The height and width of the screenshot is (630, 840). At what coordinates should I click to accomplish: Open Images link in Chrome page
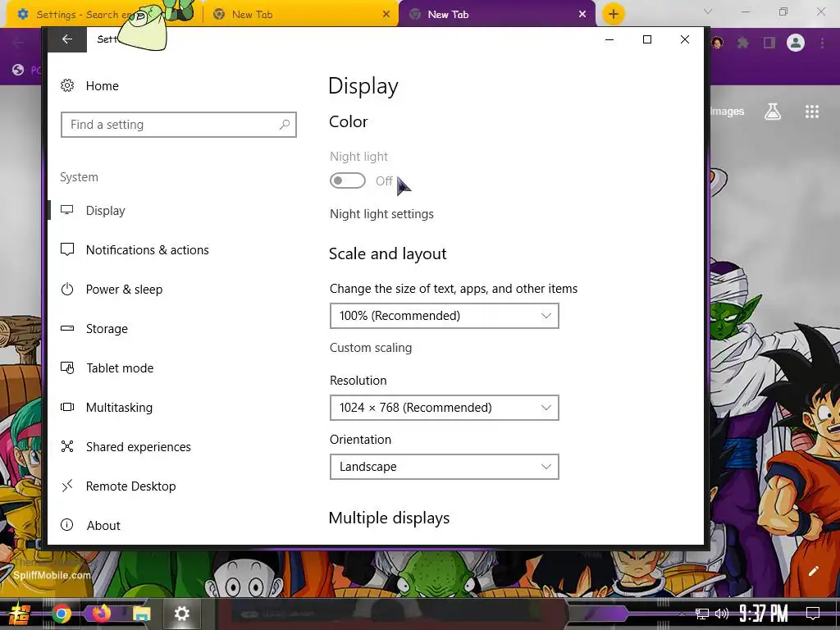click(727, 112)
